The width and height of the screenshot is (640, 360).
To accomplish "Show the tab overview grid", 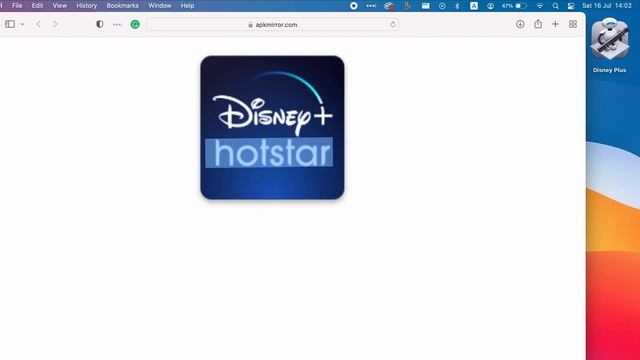I will (573, 24).
